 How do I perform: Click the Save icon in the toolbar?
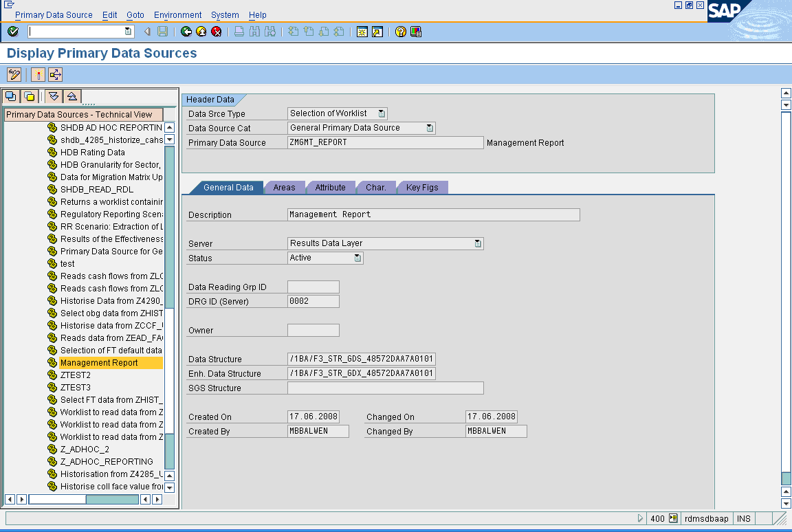162,31
